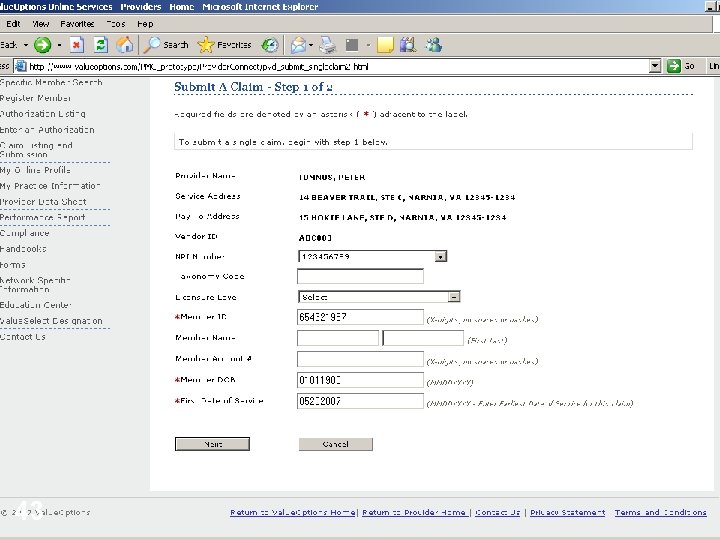Open My Practice Information in sidebar
This screenshot has width=720, height=540.
(51, 186)
